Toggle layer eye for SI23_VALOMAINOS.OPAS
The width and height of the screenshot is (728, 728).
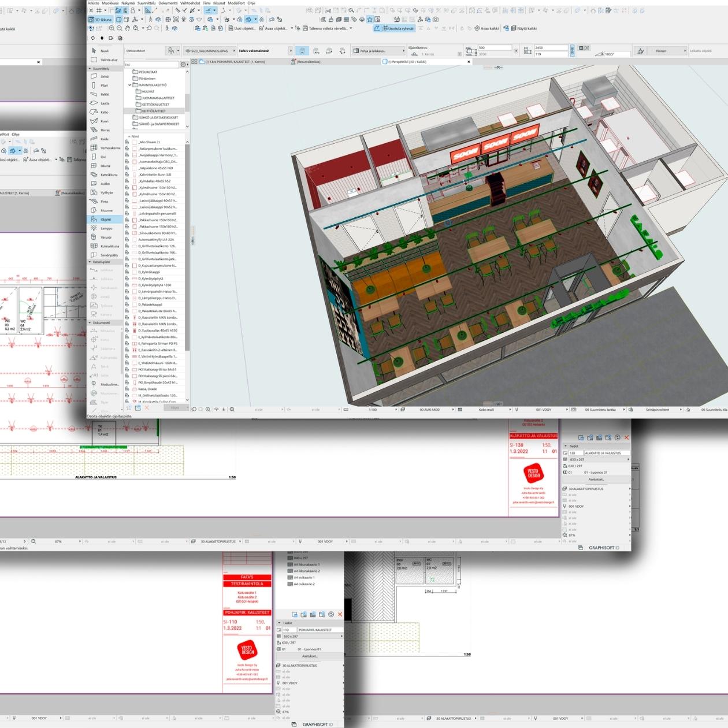188,51
